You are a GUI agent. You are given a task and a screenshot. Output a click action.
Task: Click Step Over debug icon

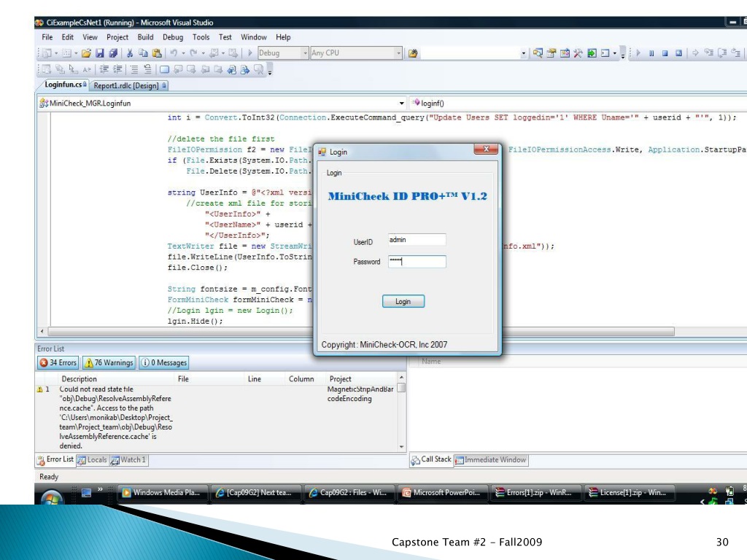(x=722, y=53)
